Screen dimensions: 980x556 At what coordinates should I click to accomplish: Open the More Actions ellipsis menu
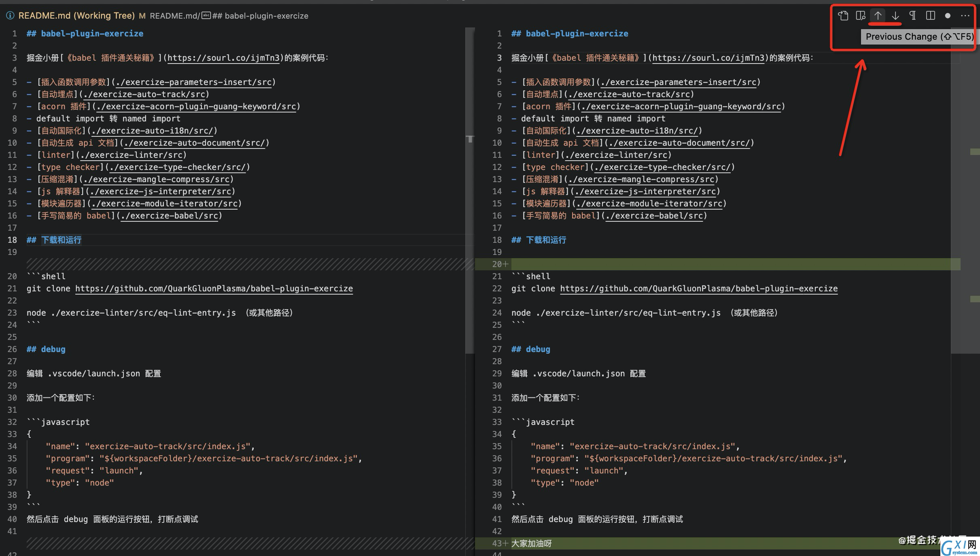[x=965, y=16]
